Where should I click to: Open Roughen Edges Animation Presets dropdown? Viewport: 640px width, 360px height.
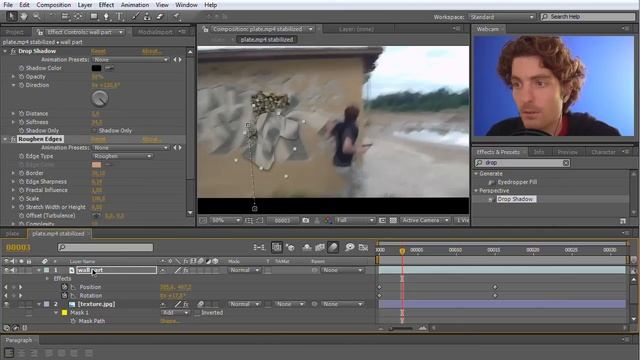point(130,148)
